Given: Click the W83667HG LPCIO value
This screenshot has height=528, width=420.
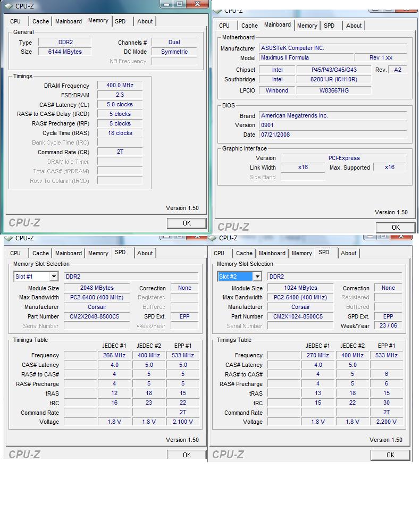Looking at the screenshot, I should (334, 90).
